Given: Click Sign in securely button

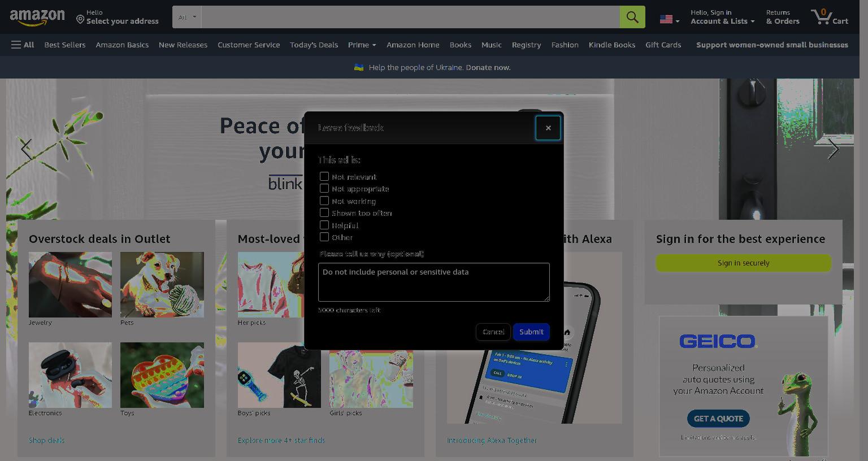Looking at the screenshot, I should [743, 263].
